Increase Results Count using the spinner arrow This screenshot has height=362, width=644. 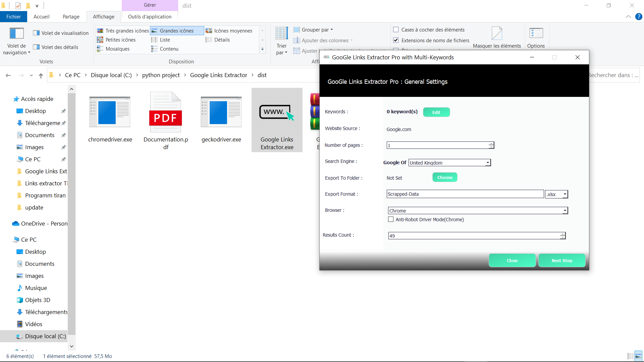tap(562, 234)
